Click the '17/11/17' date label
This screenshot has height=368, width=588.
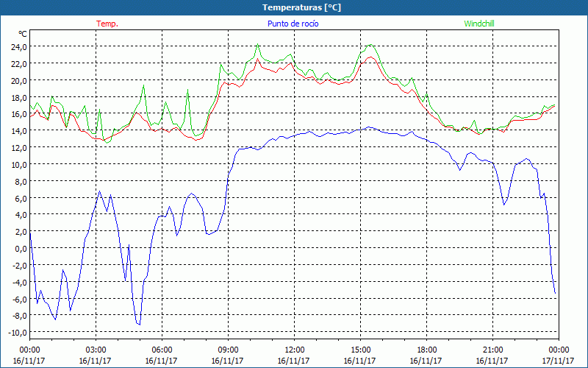pyautogui.click(x=559, y=361)
